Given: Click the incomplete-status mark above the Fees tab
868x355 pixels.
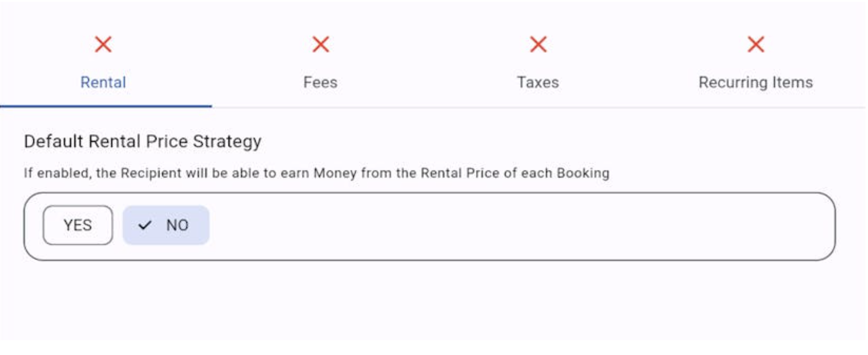Looking at the screenshot, I should click(x=321, y=44).
